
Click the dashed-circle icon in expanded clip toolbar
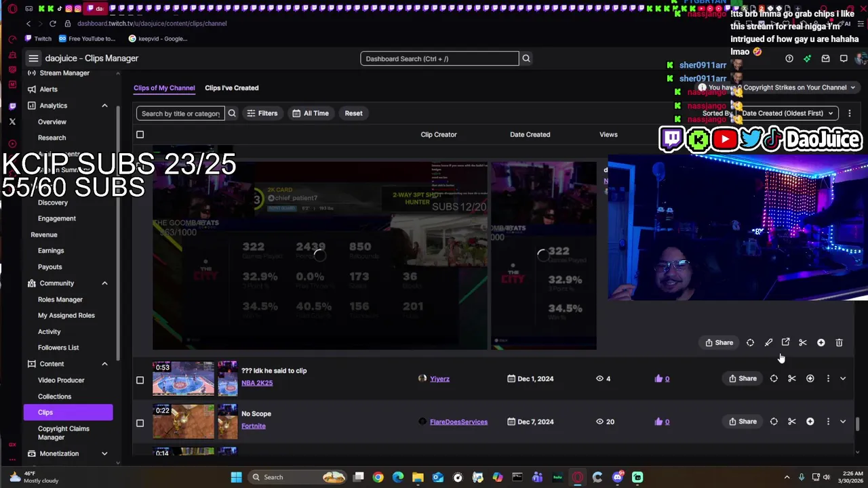pyautogui.click(x=750, y=343)
